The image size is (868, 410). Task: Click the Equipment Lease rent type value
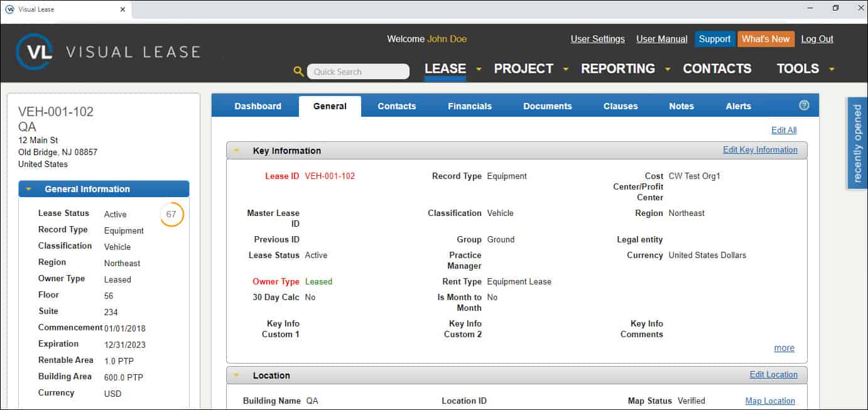point(519,281)
